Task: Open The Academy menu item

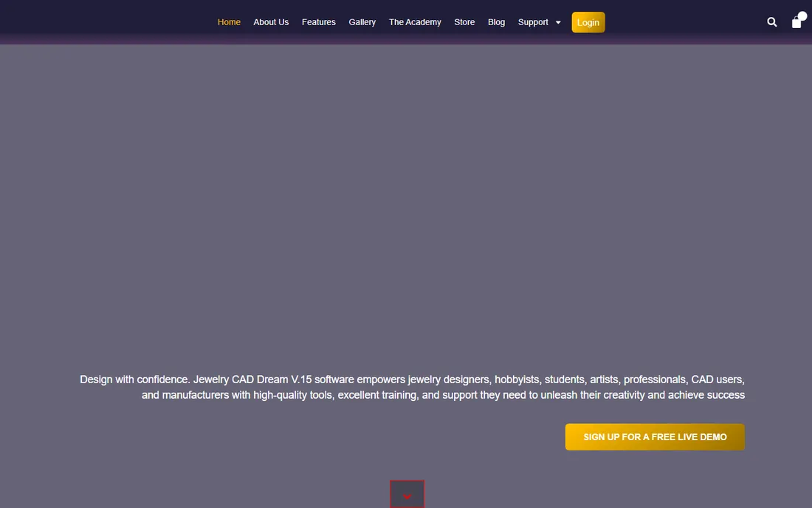Action: [415, 22]
